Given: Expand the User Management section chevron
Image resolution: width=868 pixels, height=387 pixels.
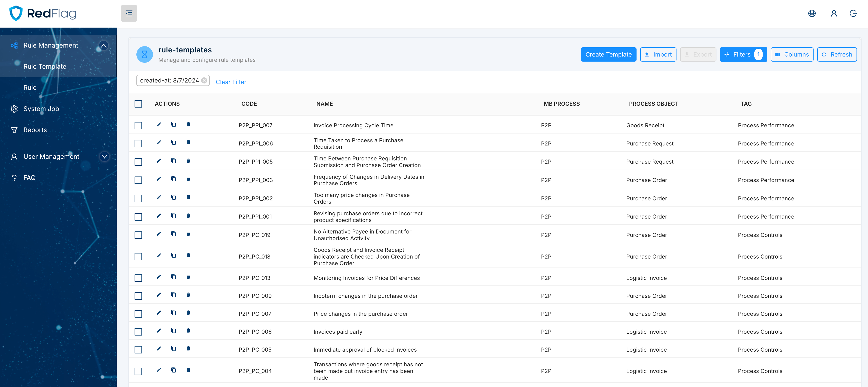Looking at the screenshot, I should click(104, 157).
